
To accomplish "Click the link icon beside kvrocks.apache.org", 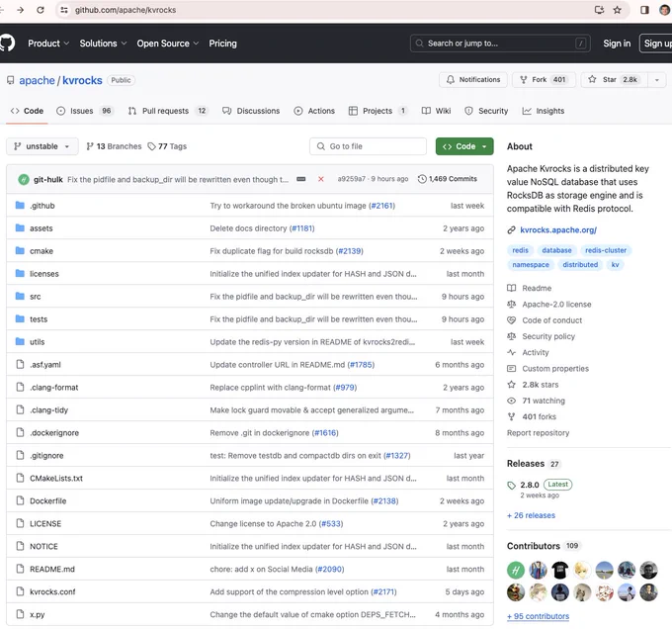I will [511, 230].
